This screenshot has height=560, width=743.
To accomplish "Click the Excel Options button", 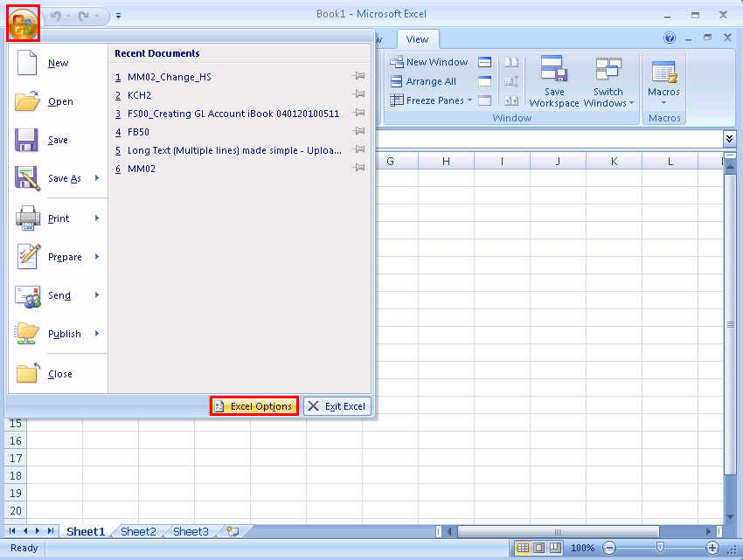I will click(x=253, y=405).
